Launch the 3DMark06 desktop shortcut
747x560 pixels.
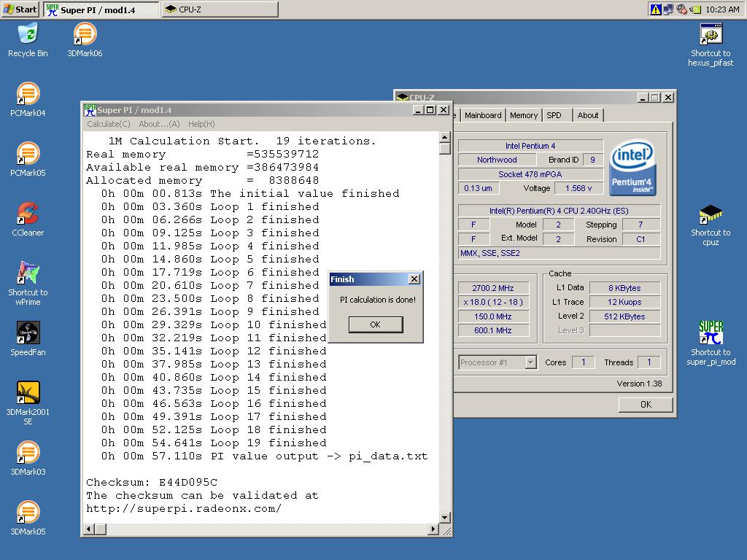pyautogui.click(x=85, y=39)
